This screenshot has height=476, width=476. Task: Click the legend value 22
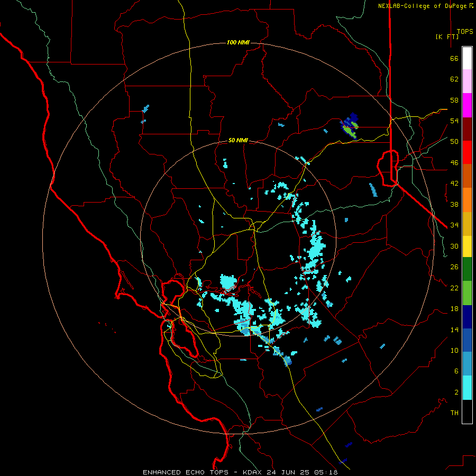pos(454,288)
